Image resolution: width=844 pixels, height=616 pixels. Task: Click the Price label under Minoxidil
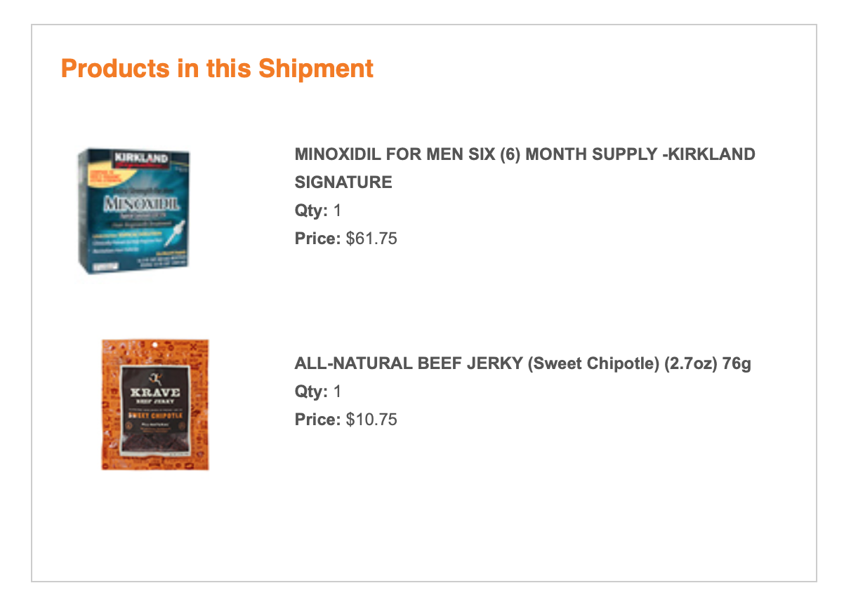pyautogui.click(x=317, y=239)
